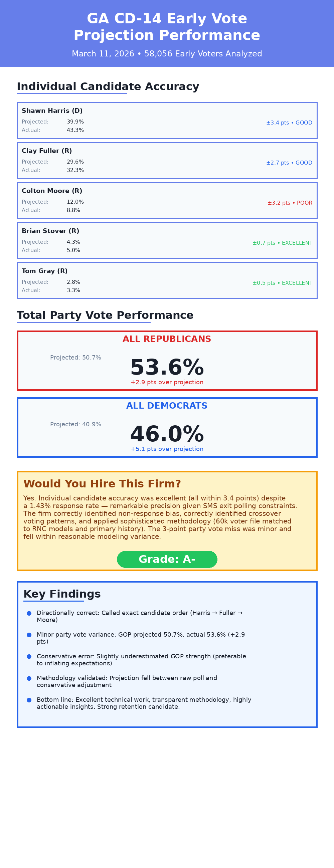The height and width of the screenshot is (868, 334).
Task: Click the Shawn Harris (D) candidate card
Action: point(167,120)
